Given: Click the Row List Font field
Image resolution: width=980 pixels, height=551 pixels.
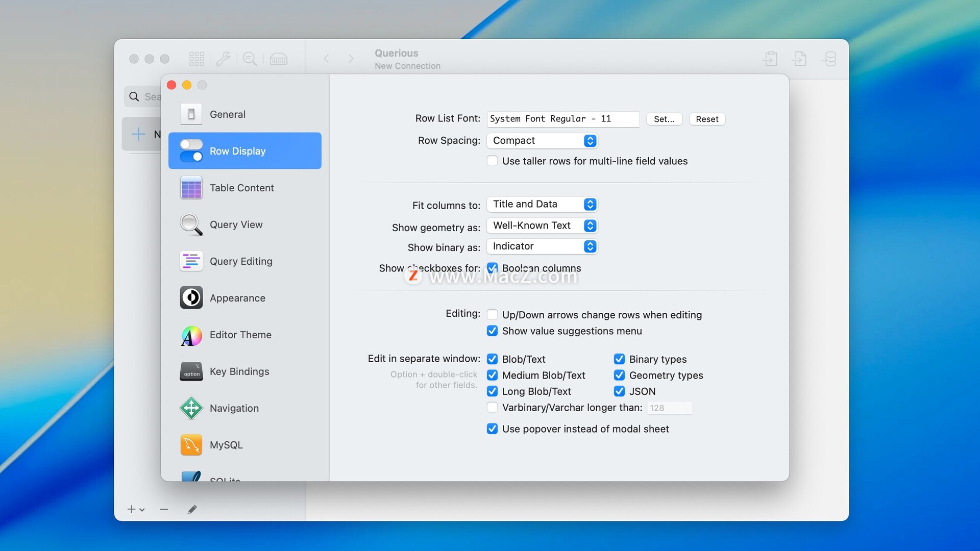Looking at the screenshot, I should pos(563,119).
